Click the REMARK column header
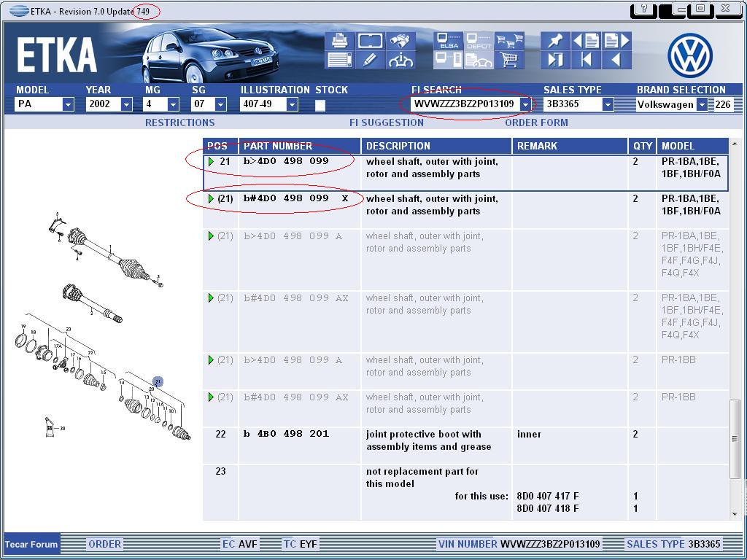The image size is (747, 560). (x=570, y=146)
